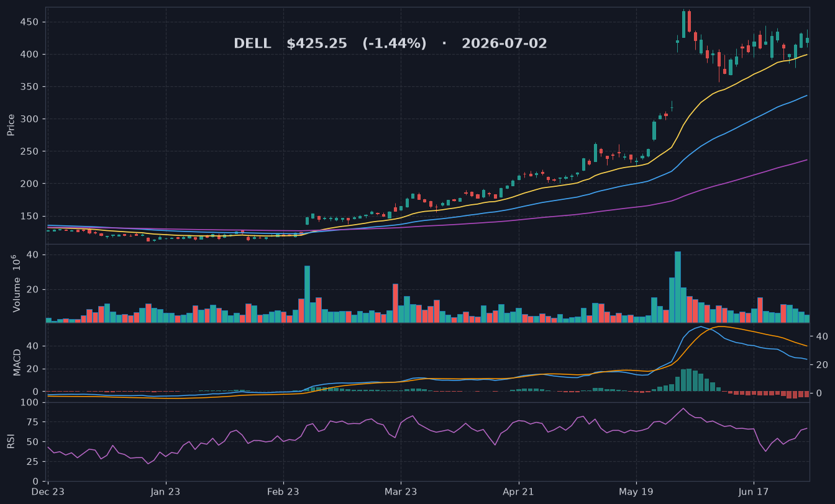Click the 100 RSI axis tick
This screenshot has width=835, height=504.
click(x=30, y=402)
